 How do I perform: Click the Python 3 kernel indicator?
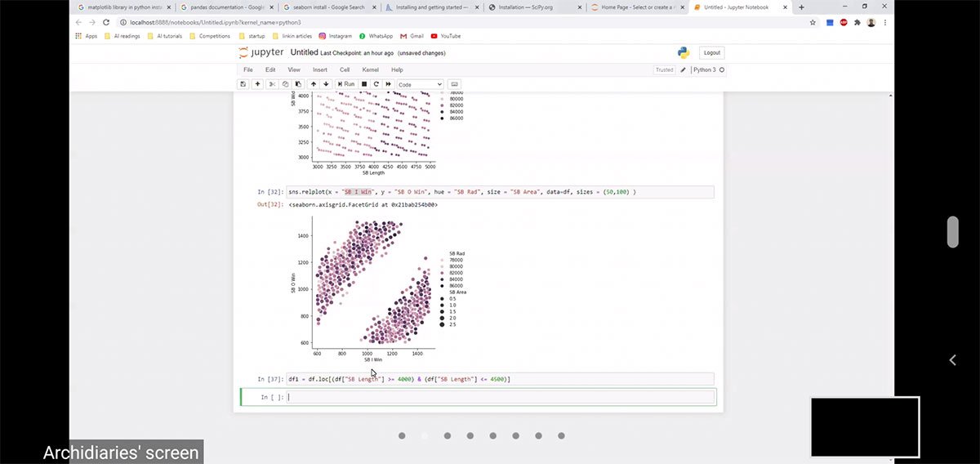tap(707, 70)
